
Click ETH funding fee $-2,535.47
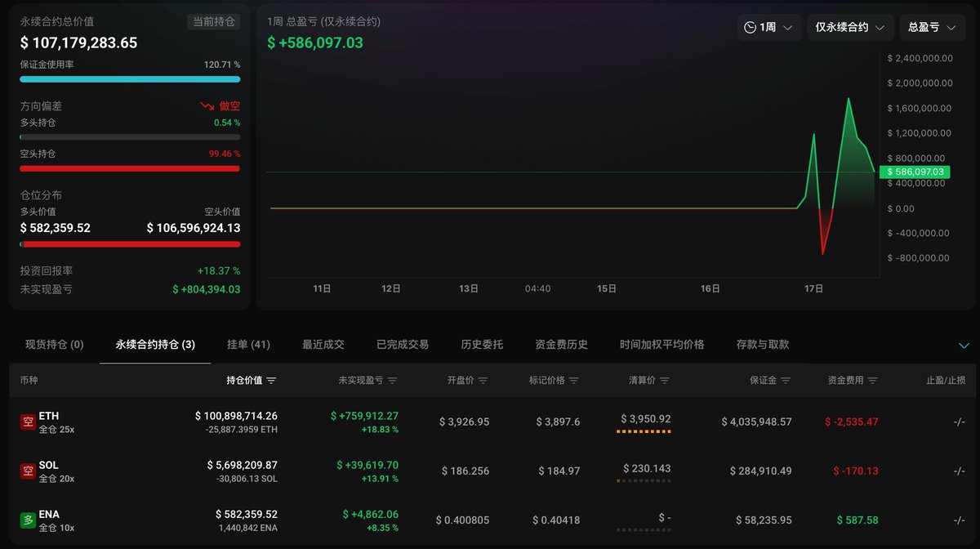click(x=852, y=422)
